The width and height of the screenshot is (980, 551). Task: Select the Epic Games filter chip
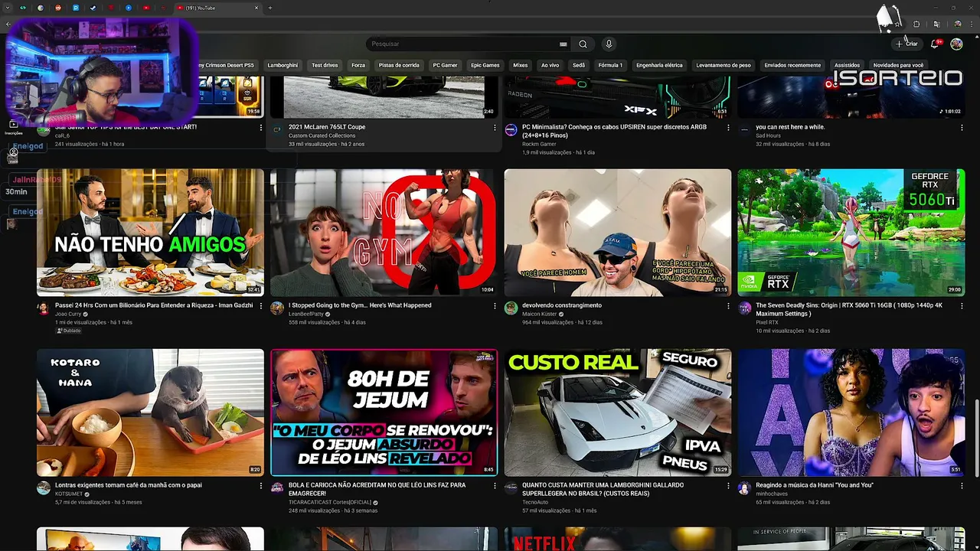(x=485, y=65)
